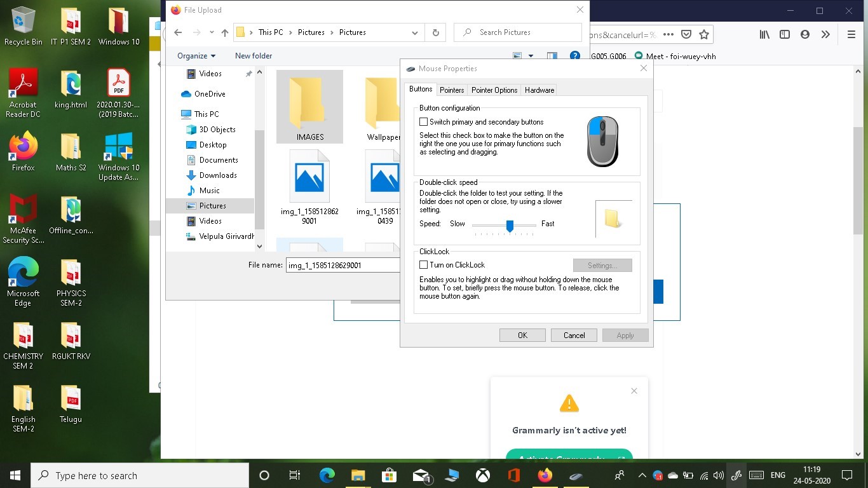
Task: Open Microsoft Store from the taskbar
Action: (389, 475)
